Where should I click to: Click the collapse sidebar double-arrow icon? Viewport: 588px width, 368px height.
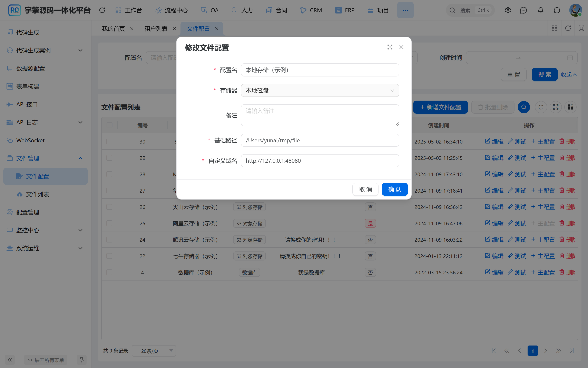click(x=10, y=360)
